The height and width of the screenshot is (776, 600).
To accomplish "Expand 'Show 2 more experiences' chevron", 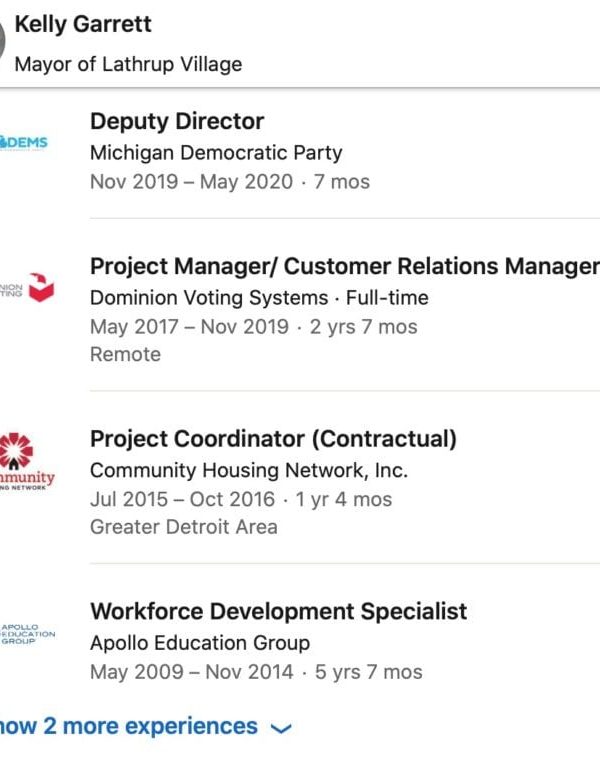I will click(281, 729).
